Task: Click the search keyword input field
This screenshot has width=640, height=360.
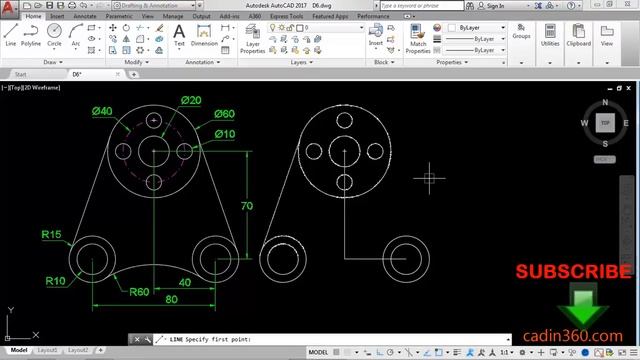Action: tap(422, 6)
